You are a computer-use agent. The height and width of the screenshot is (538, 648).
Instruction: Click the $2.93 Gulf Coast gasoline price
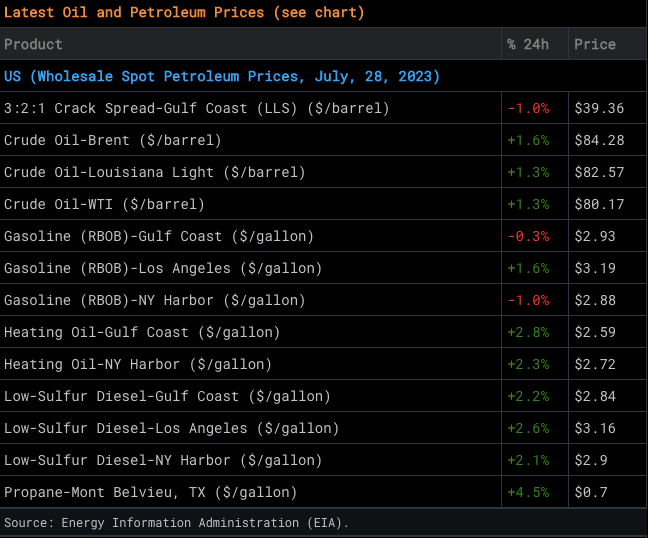coord(595,236)
